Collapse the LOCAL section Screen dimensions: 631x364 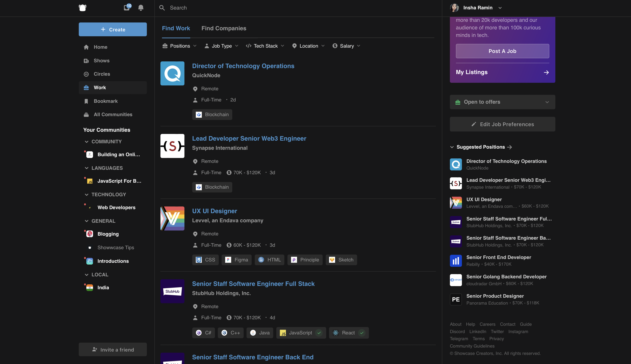coord(87,275)
